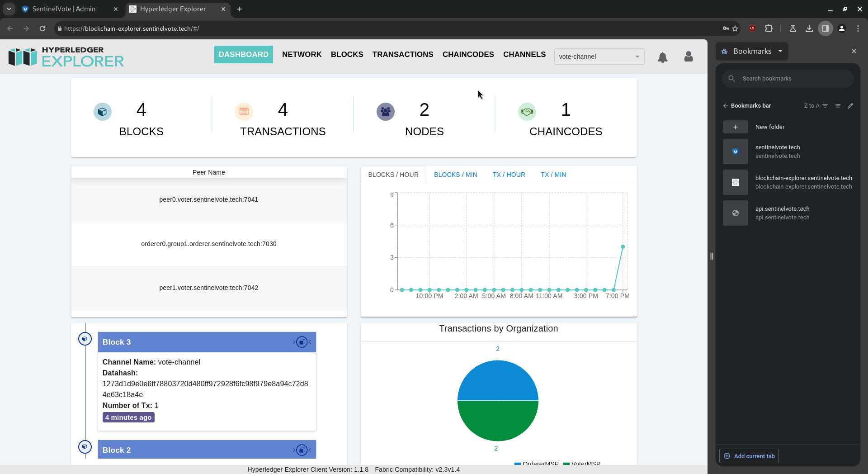Open Chrome profile avatar icon

pyautogui.click(x=842, y=28)
